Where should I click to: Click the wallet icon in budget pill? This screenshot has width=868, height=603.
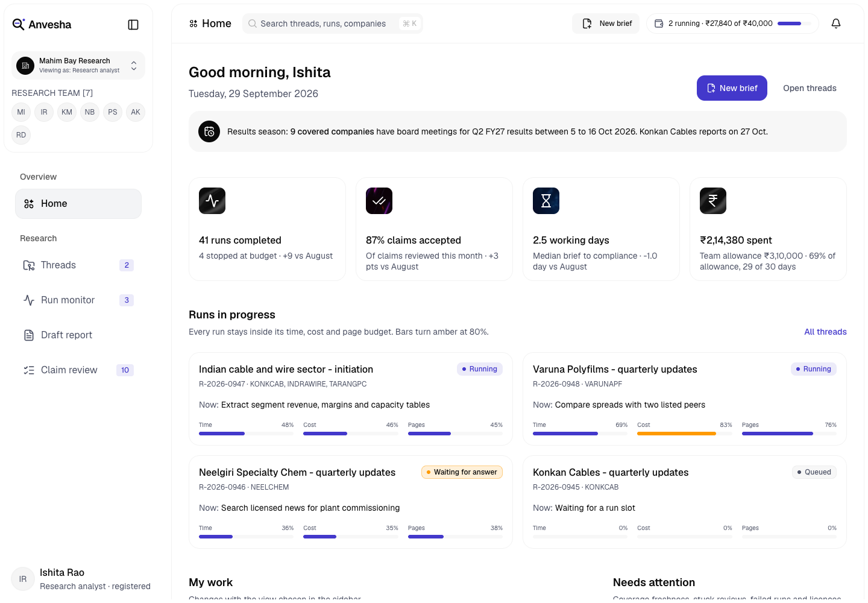tap(659, 24)
